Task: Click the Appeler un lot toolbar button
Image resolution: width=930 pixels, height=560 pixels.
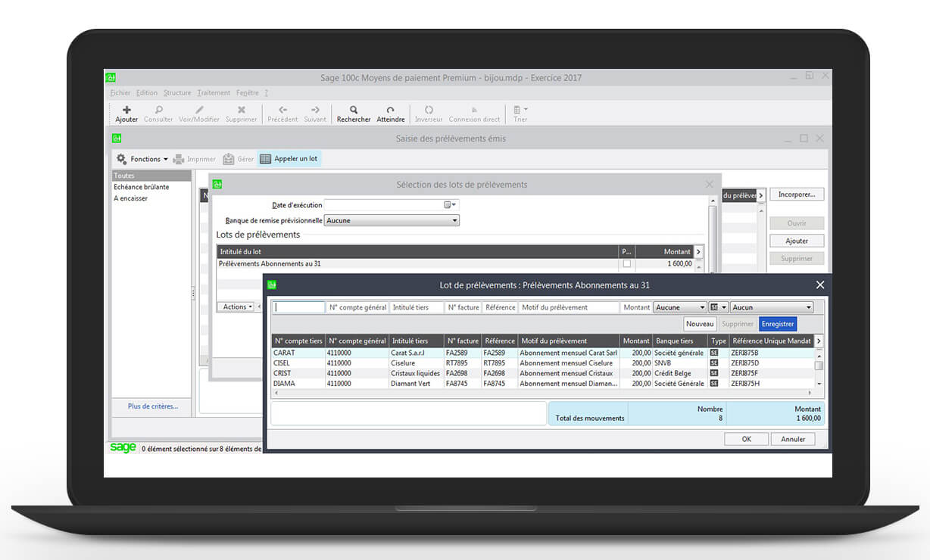Action: (289, 159)
